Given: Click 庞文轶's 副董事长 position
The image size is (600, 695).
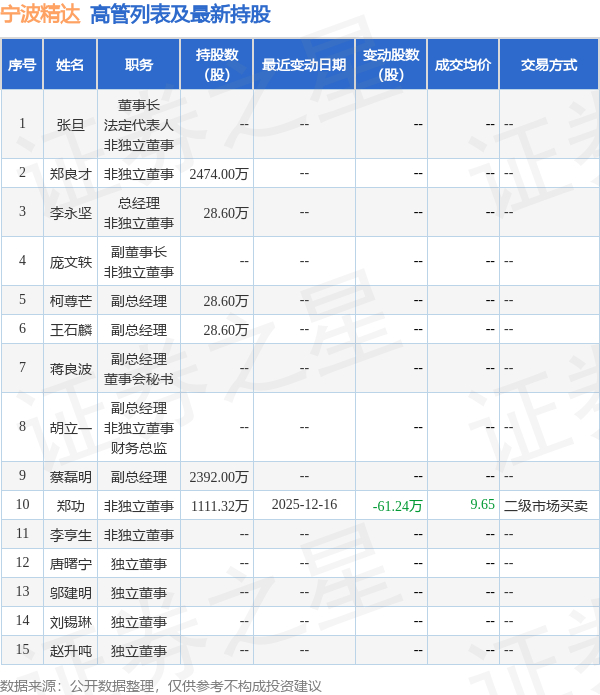Looking at the screenshot, I should [x=139, y=252].
